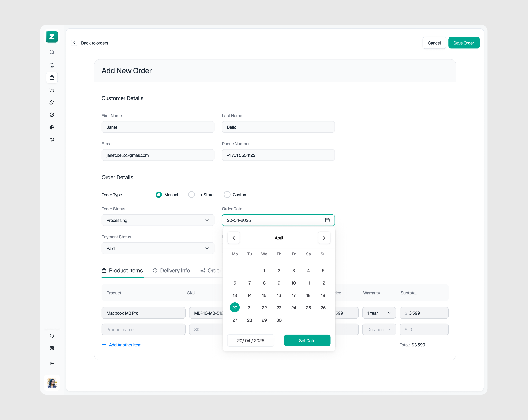This screenshot has width=528, height=420.
Task: Open the search panel from the sidebar
Action: pyautogui.click(x=52, y=52)
